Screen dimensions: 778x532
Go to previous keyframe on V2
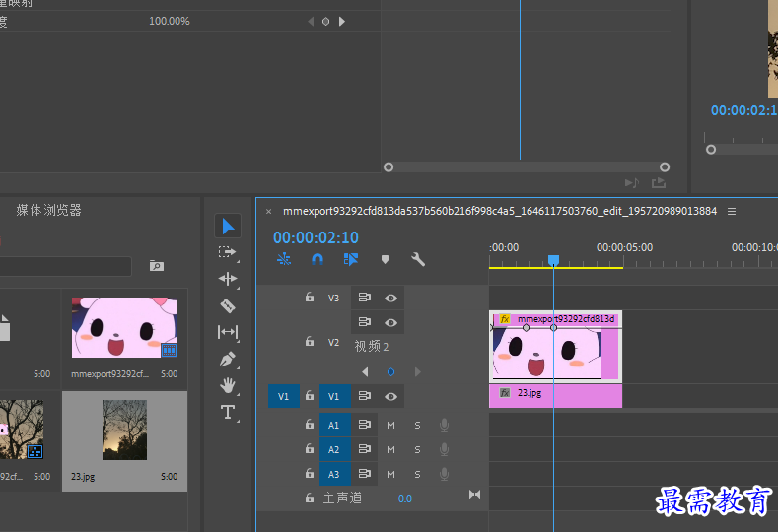point(365,371)
